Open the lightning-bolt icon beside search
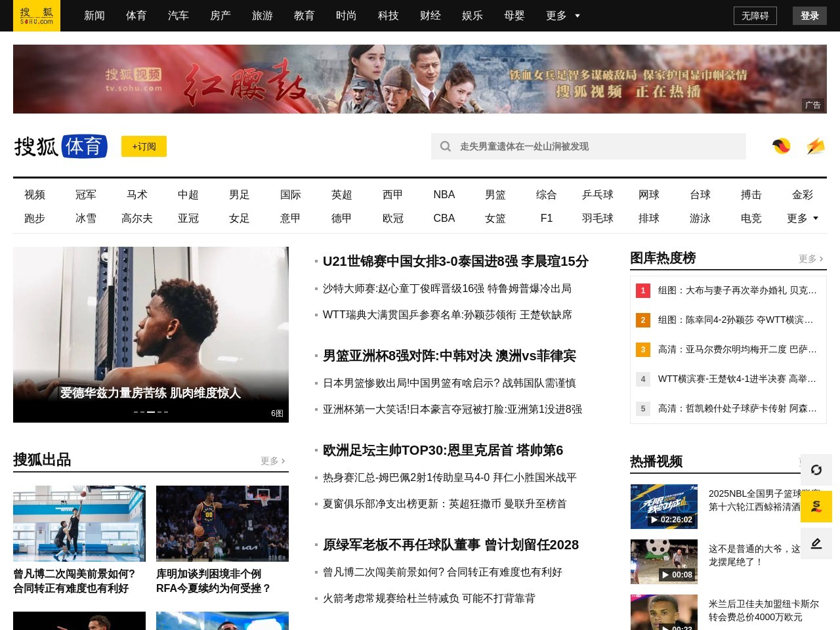 tap(816, 146)
